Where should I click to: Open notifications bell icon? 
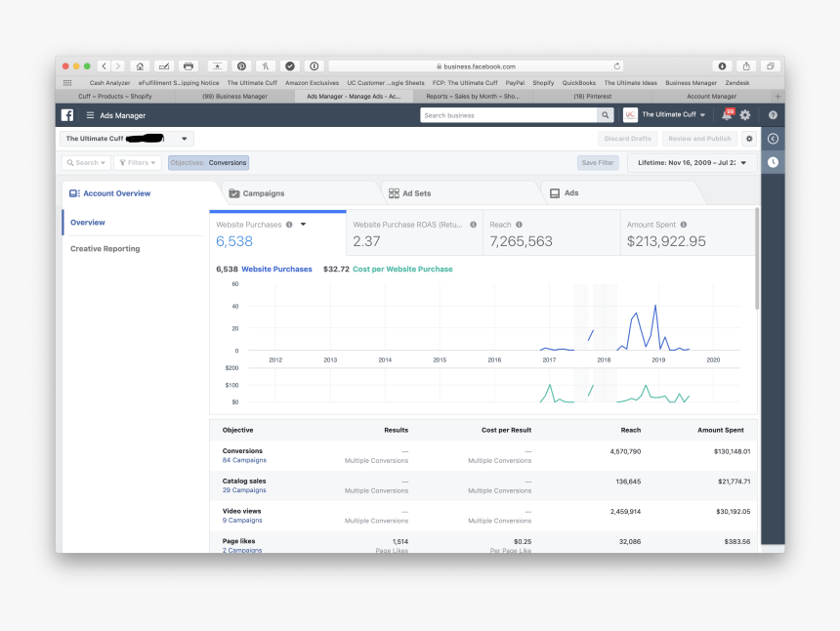[726, 115]
